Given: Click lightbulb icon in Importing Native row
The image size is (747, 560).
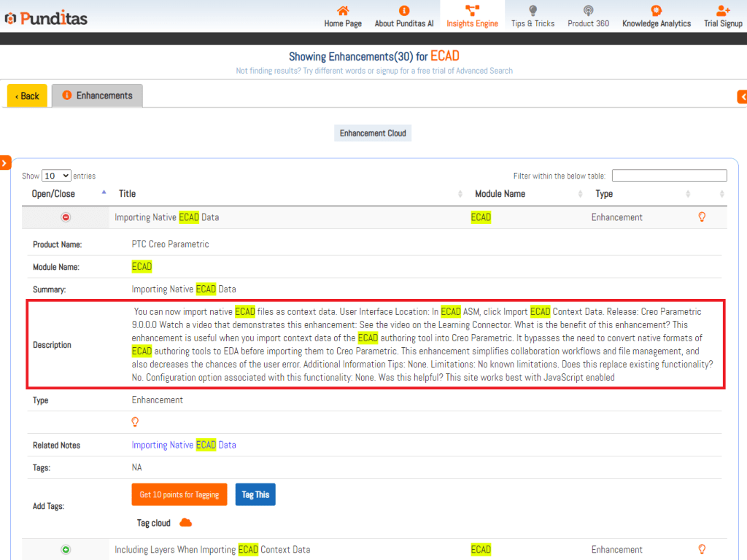Looking at the screenshot, I should [x=703, y=217].
